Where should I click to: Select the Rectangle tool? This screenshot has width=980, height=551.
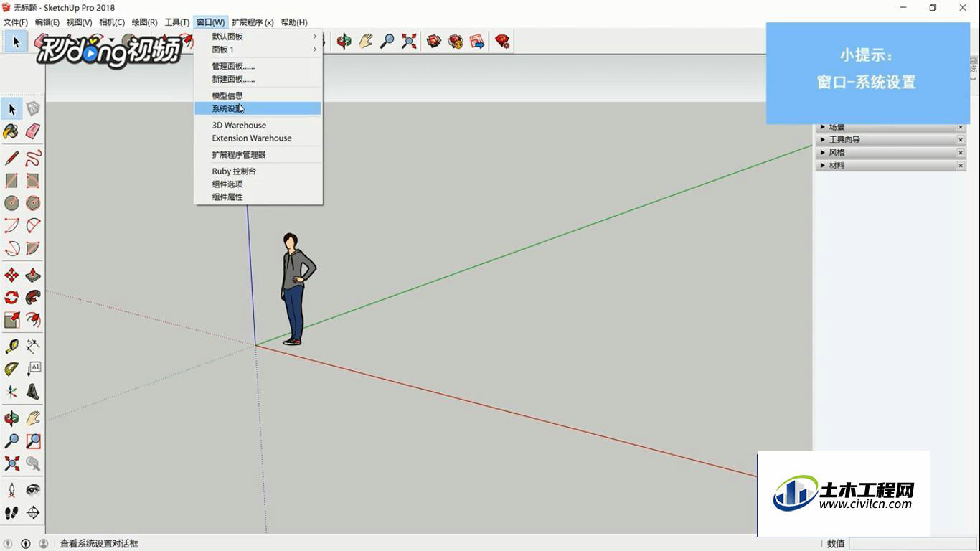click(x=11, y=181)
